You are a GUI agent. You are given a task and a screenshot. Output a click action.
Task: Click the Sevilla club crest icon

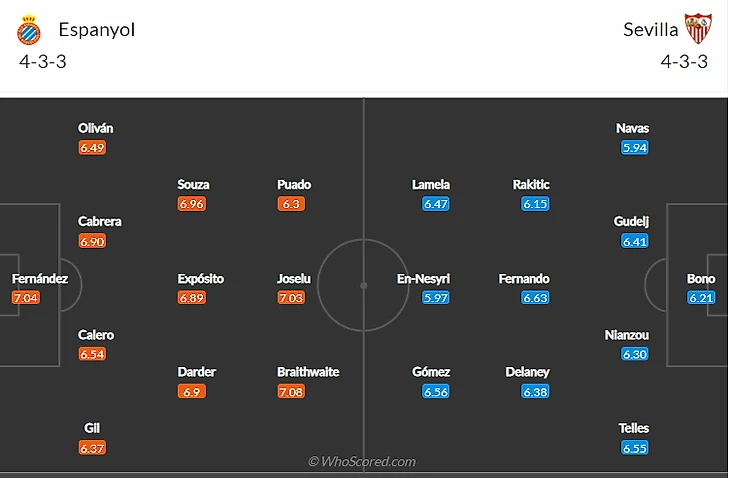pos(696,29)
